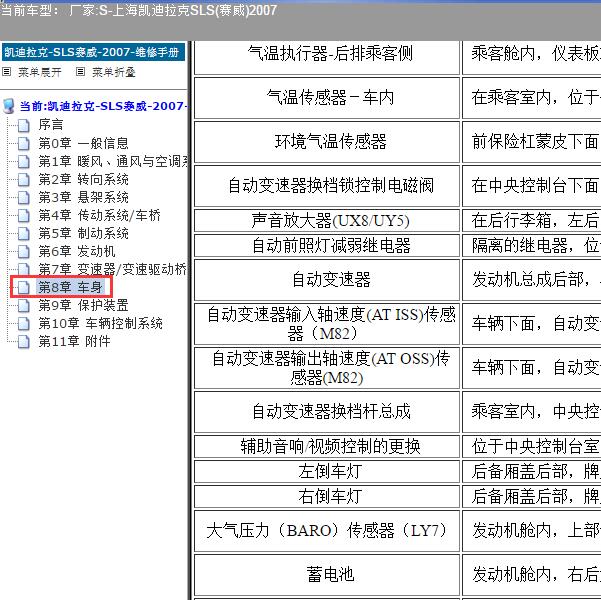
Task: Open 第7章 变速器/变速驱动桥 chapter
Action: click(112, 269)
